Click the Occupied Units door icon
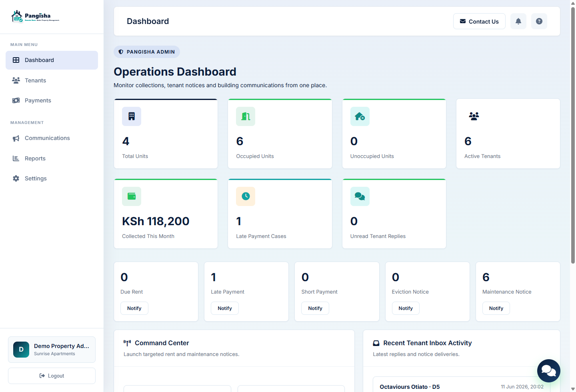 (246, 116)
